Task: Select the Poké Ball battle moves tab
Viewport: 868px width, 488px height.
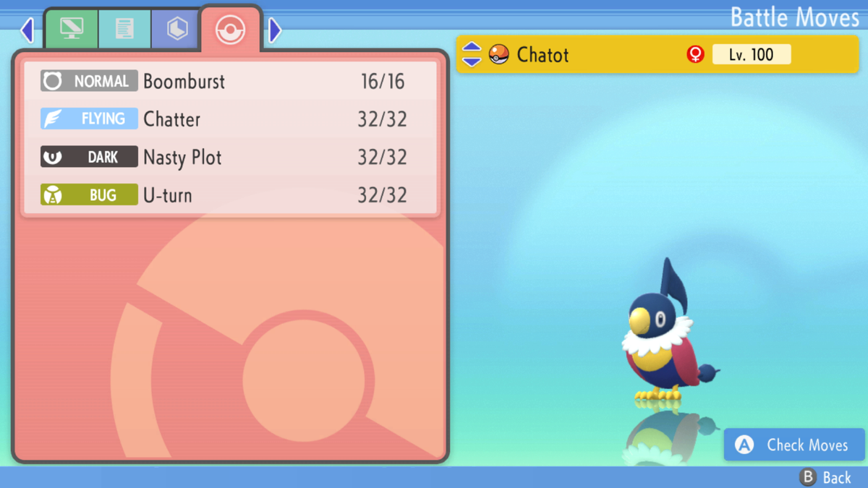Action: [231, 29]
